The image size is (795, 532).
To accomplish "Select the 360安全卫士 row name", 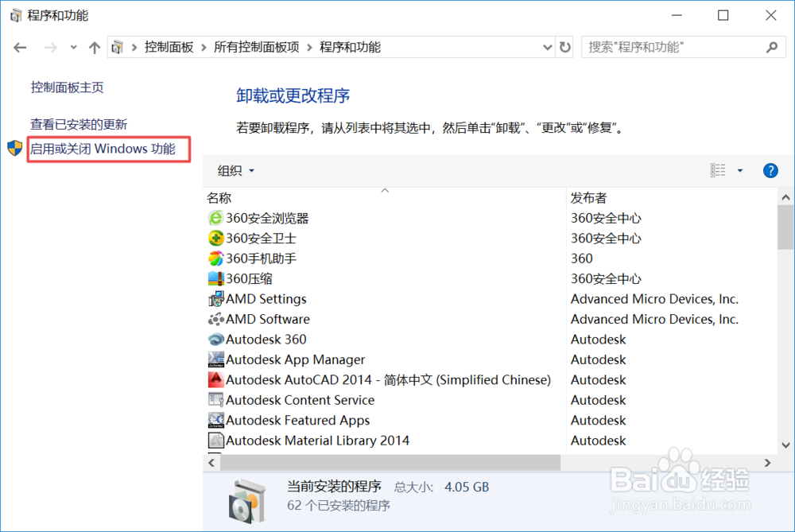I will (261, 239).
